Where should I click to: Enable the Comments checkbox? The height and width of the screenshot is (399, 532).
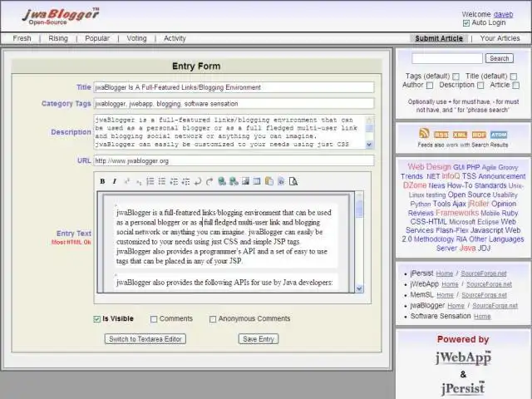(154, 319)
